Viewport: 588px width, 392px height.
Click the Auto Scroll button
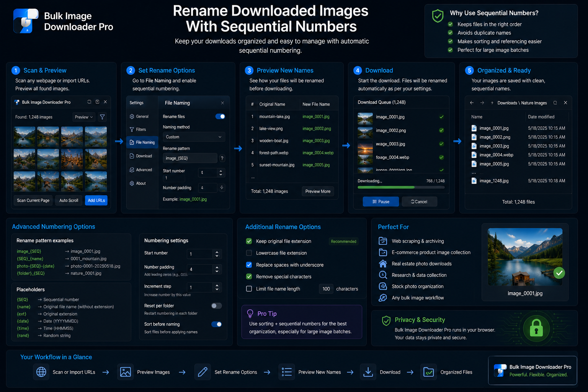pos(69,200)
